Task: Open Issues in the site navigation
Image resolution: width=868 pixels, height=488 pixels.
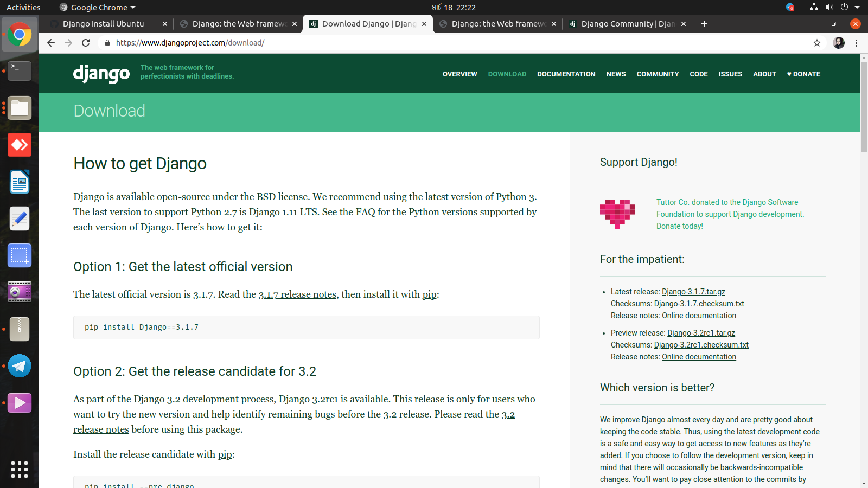Action: click(731, 74)
